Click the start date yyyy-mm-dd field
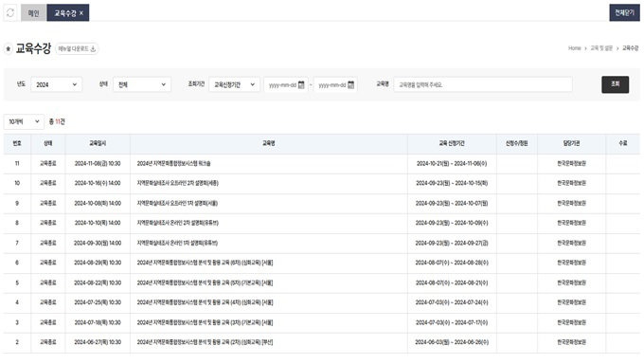 point(282,84)
